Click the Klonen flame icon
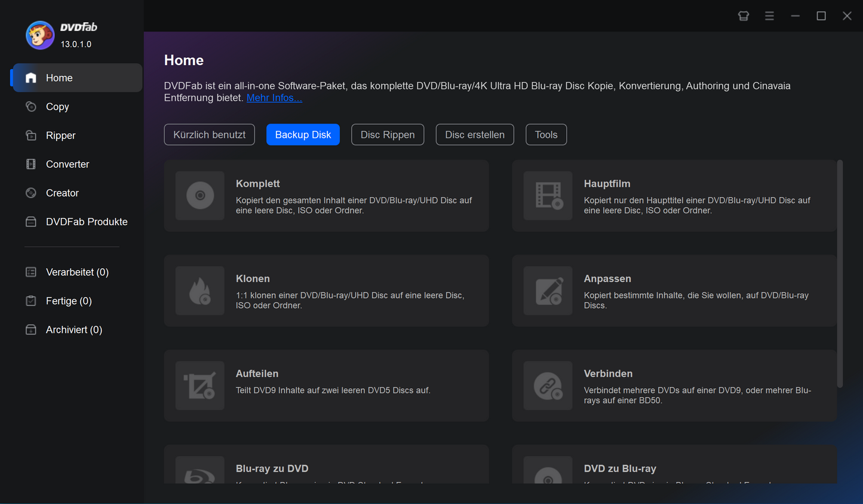863x504 pixels. [x=200, y=291]
